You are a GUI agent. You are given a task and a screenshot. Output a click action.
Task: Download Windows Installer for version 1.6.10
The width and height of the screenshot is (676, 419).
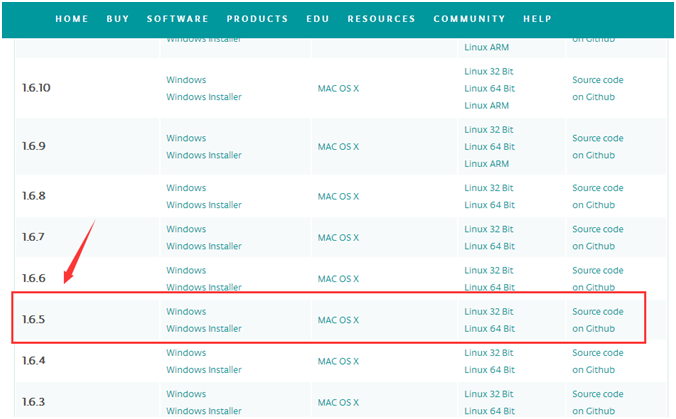(x=204, y=97)
